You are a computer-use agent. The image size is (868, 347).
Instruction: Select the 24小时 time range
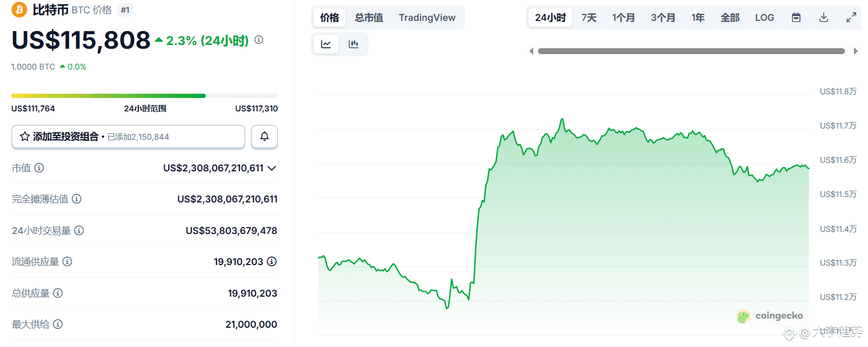pyautogui.click(x=550, y=18)
